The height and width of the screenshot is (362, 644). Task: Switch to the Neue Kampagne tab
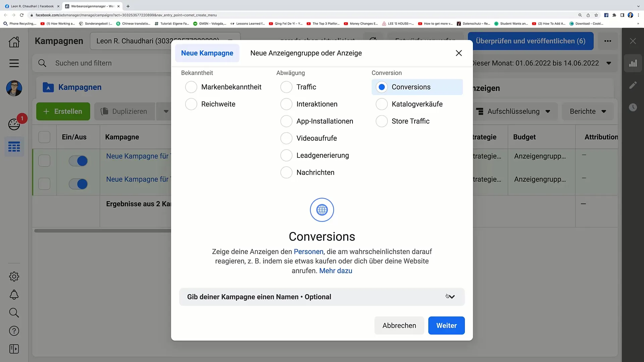pyautogui.click(x=207, y=53)
